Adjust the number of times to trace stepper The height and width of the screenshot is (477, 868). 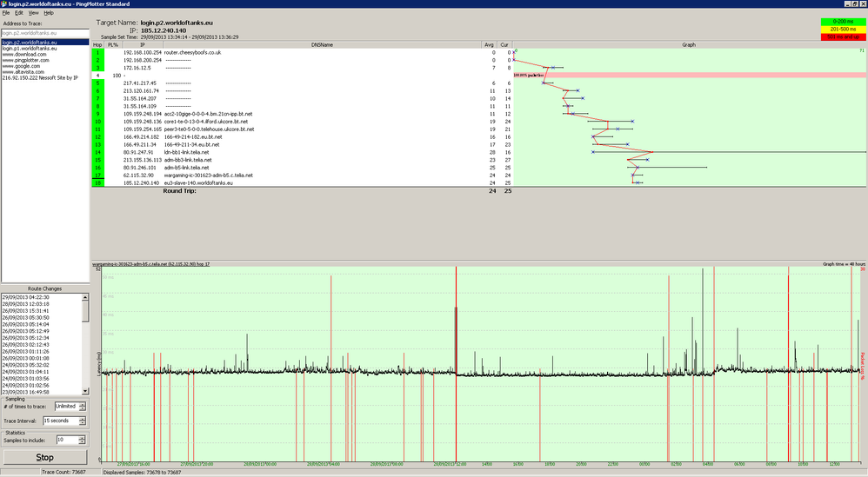click(83, 407)
